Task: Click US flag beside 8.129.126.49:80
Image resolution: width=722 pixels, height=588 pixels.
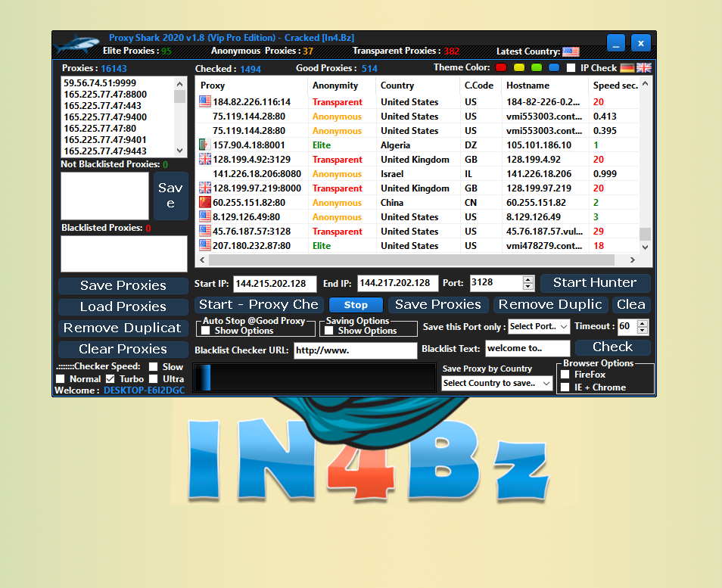Action: [205, 216]
